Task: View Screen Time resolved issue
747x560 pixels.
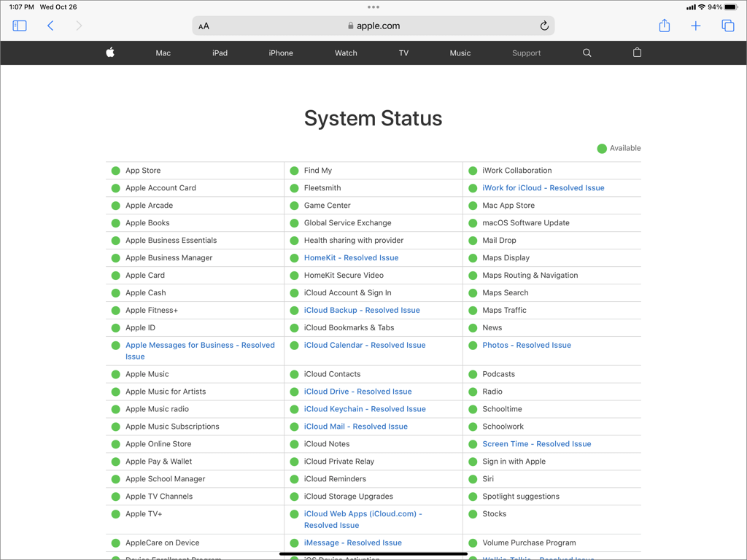Action: click(x=536, y=444)
